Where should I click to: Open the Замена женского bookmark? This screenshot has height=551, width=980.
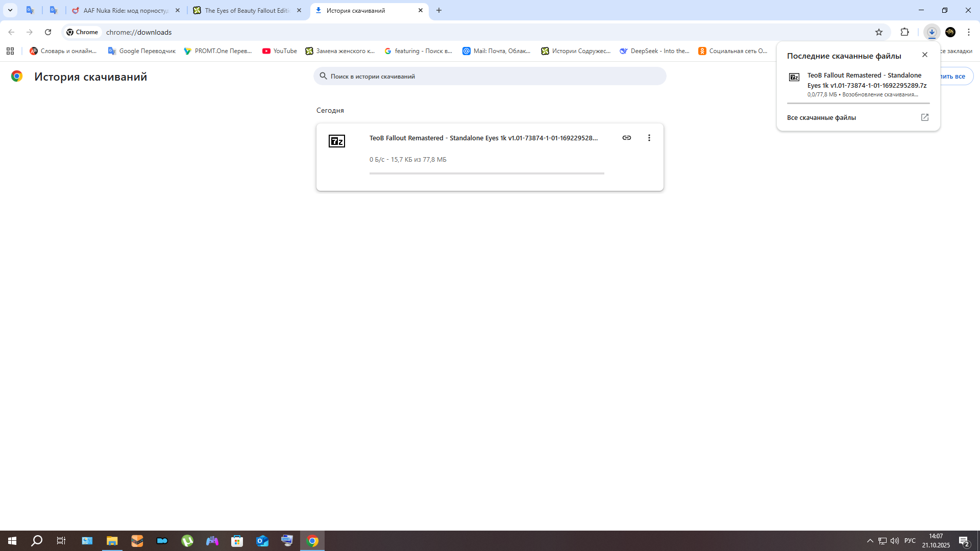[340, 51]
